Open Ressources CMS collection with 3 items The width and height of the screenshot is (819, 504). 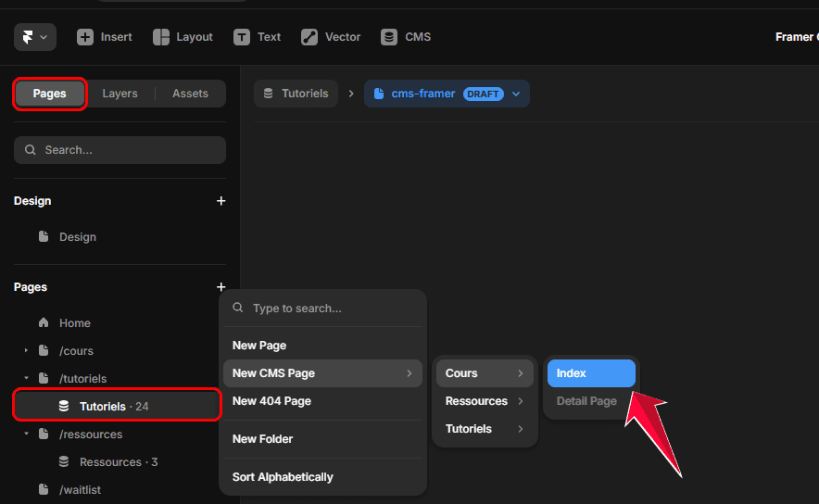click(x=120, y=462)
